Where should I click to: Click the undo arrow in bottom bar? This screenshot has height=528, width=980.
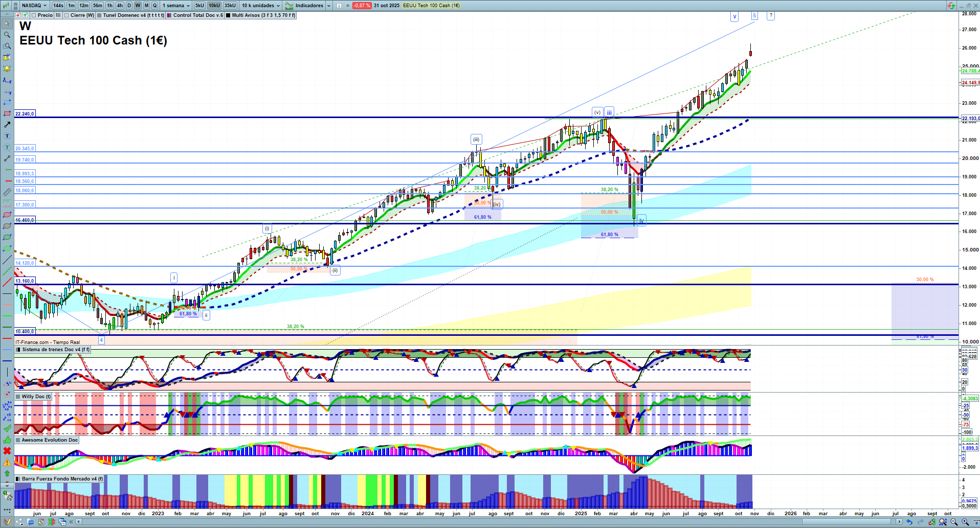coord(909,522)
